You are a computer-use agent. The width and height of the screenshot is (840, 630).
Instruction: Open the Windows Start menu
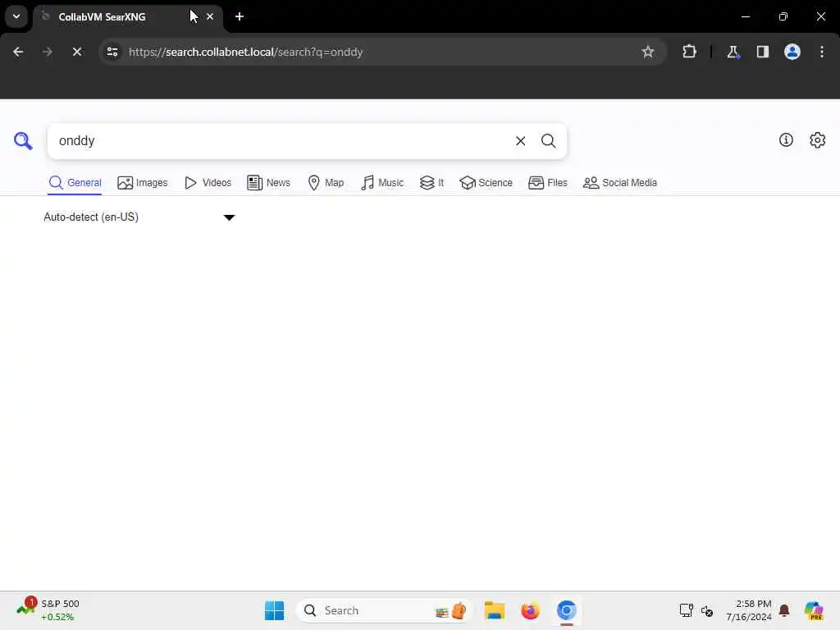[x=274, y=610]
